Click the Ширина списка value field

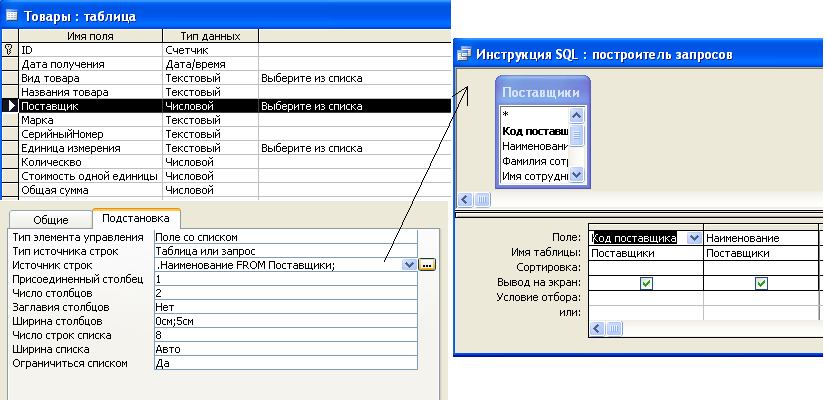286,349
